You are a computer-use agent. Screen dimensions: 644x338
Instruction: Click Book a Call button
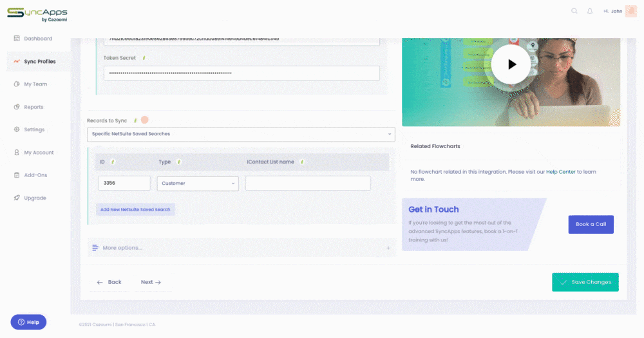591,224
